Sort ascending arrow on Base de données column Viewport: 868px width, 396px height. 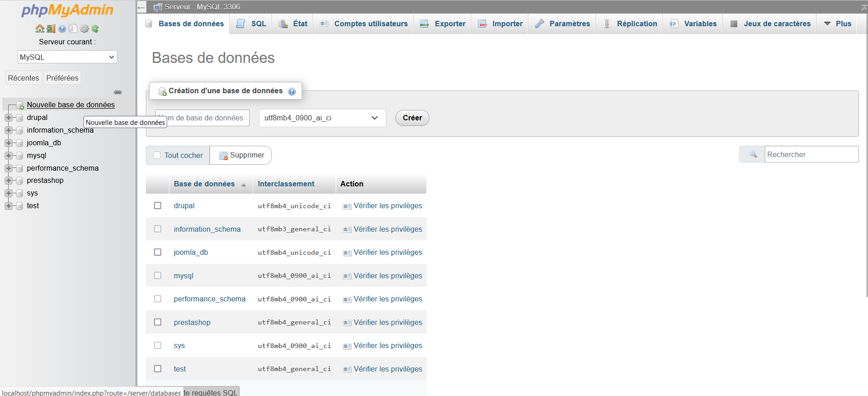click(243, 185)
